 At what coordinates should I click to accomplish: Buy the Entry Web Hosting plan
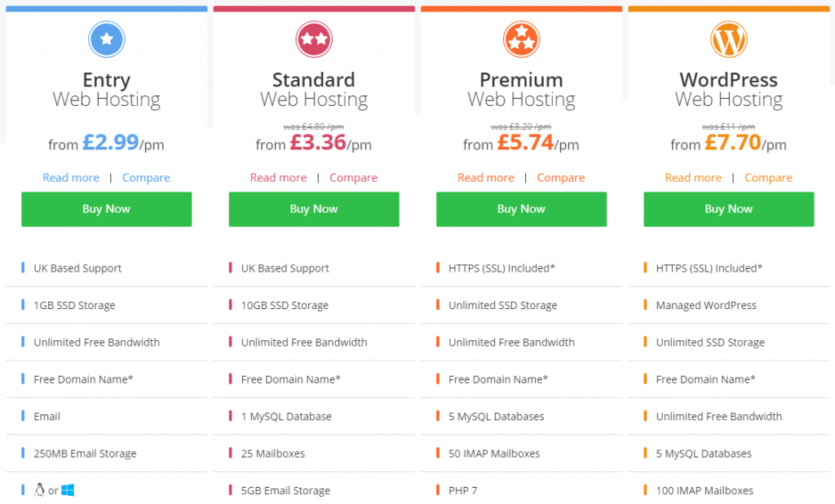coord(107,210)
